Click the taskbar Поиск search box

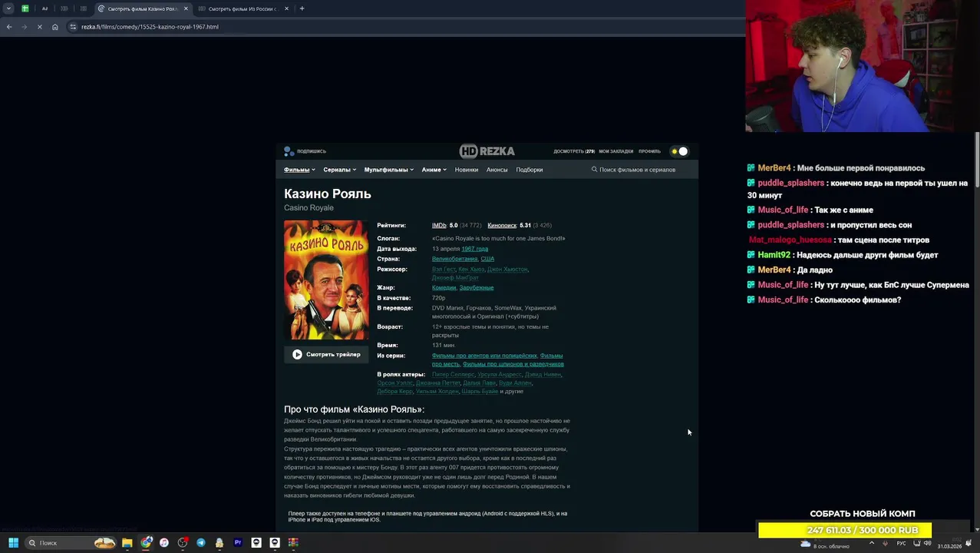pos(71,543)
